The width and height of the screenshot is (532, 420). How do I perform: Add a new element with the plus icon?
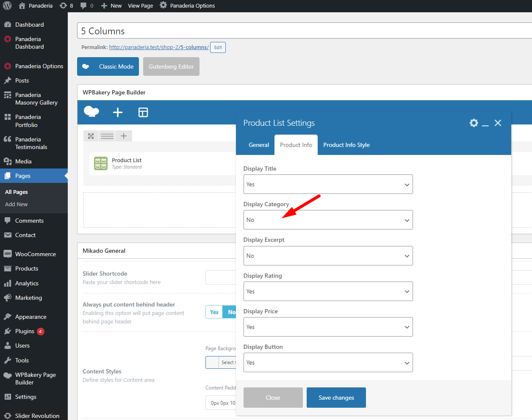pyautogui.click(x=118, y=112)
